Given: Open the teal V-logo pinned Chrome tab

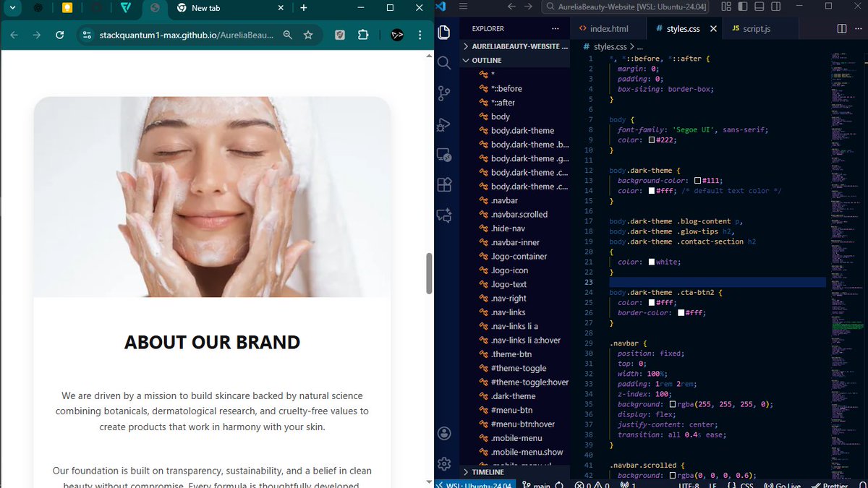Looking at the screenshot, I should (x=126, y=8).
